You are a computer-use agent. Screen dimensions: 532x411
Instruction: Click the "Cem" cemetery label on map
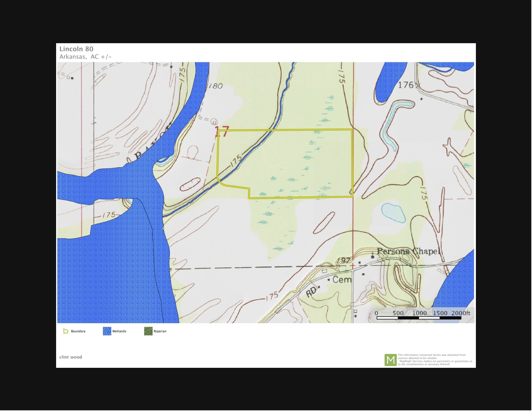tap(342, 279)
